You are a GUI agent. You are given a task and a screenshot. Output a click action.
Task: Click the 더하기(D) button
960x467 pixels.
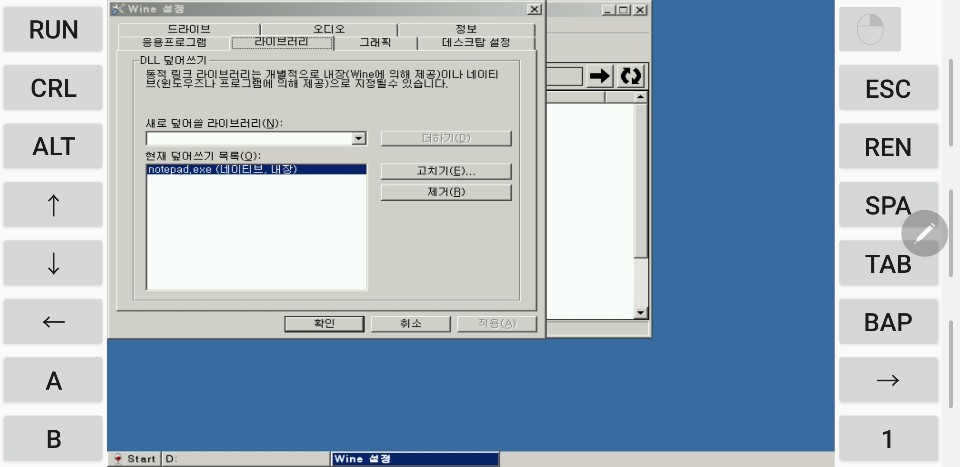(x=446, y=138)
